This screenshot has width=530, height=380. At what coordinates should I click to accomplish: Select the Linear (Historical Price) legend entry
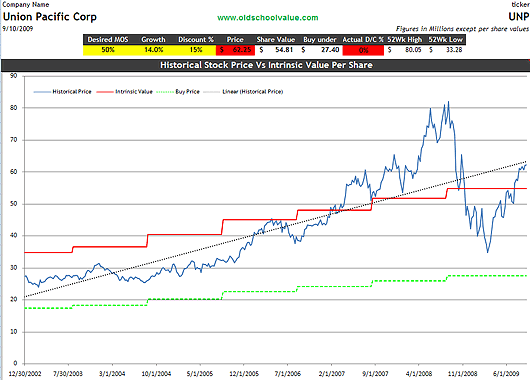243,92
